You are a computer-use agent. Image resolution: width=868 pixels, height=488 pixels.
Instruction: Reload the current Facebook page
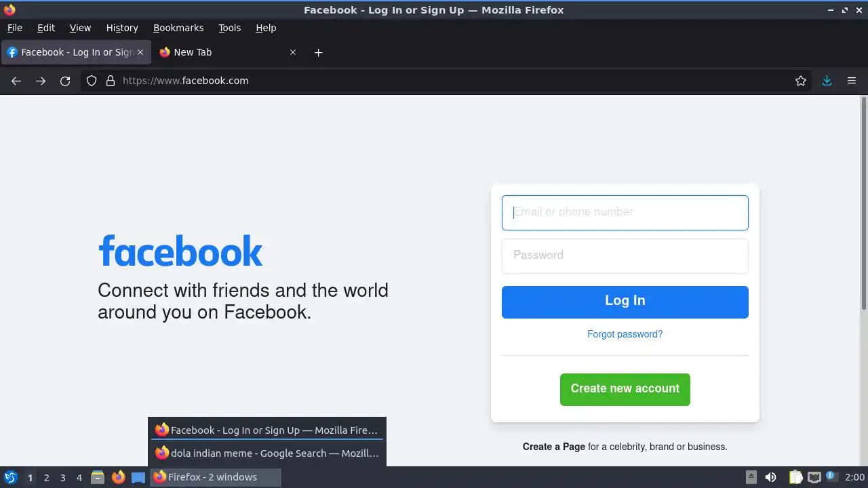(65, 81)
